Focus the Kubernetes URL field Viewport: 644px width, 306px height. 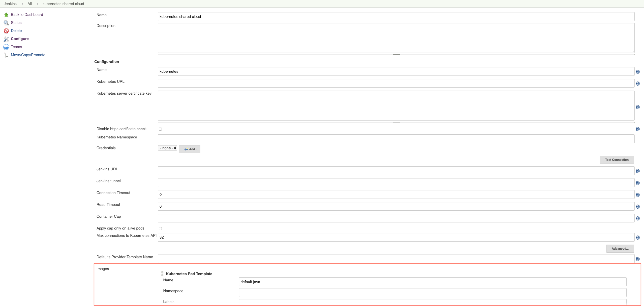[396, 83]
